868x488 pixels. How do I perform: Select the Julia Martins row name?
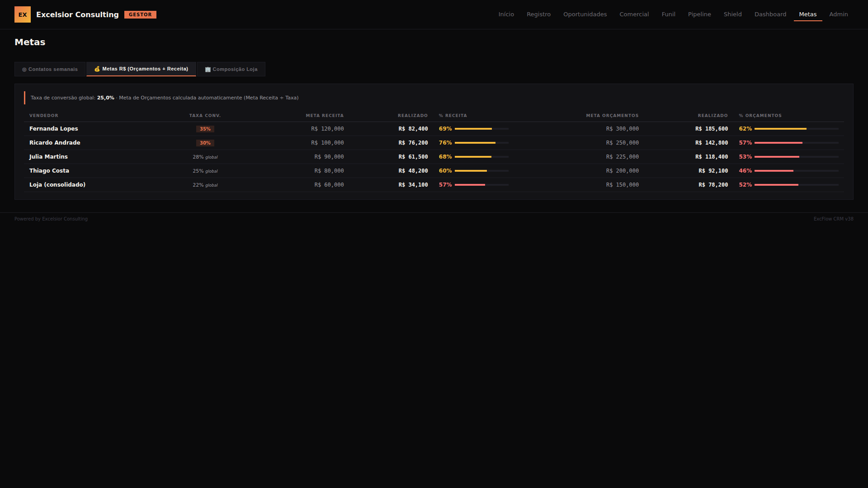(x=48, y=157)
